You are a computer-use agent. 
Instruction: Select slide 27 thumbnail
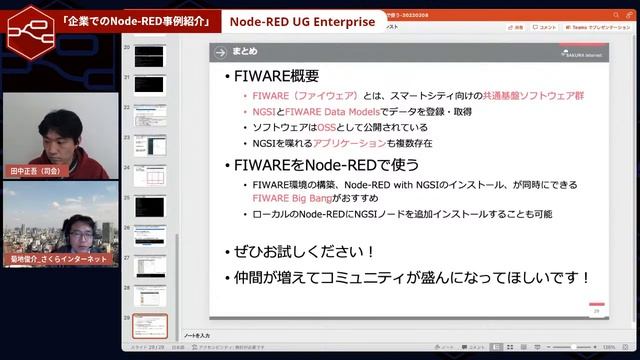pos(150,267)
